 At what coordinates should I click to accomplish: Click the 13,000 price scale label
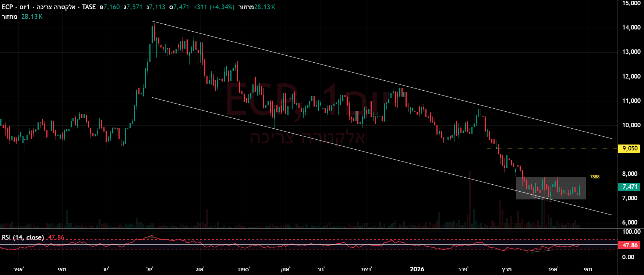(x=631, y=52)
